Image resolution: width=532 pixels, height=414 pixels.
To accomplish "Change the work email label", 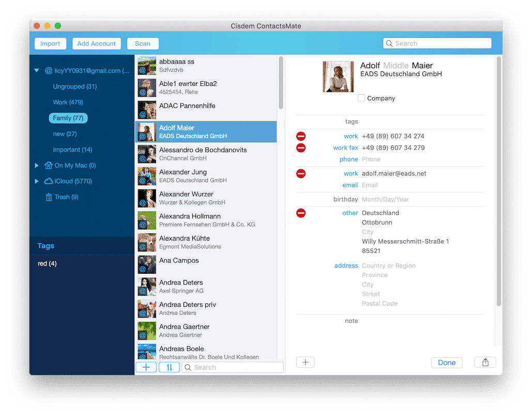I will point(351,173).
